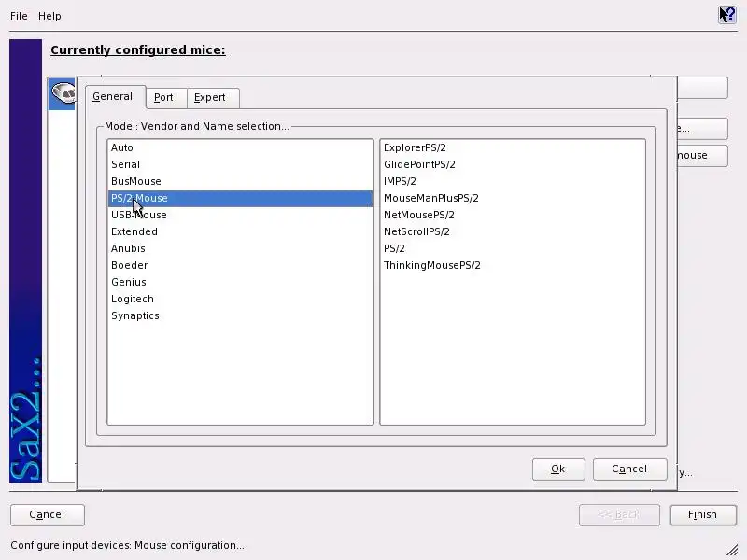The width and height of the screenshot is (747, 560).
Task: Confirm dialog with Ok button
Action: click(558, 469)
